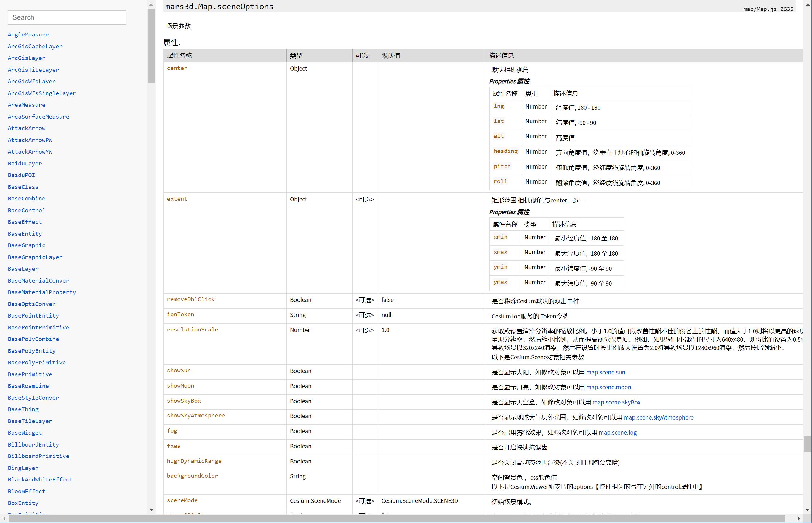Select ArcGisWfsLayer in class list
Screen dimensions: 812x523
[32, 82]
